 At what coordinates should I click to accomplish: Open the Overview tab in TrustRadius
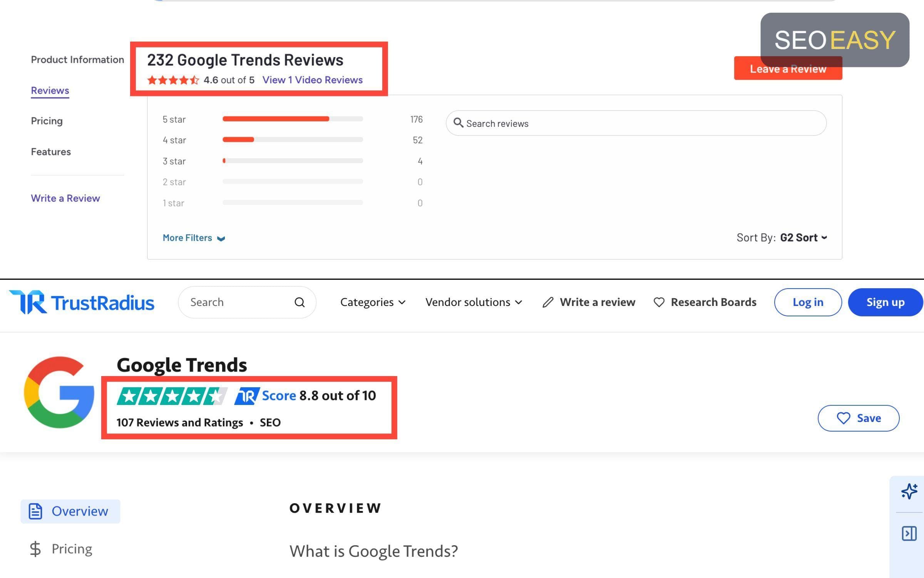click(70, 511)
